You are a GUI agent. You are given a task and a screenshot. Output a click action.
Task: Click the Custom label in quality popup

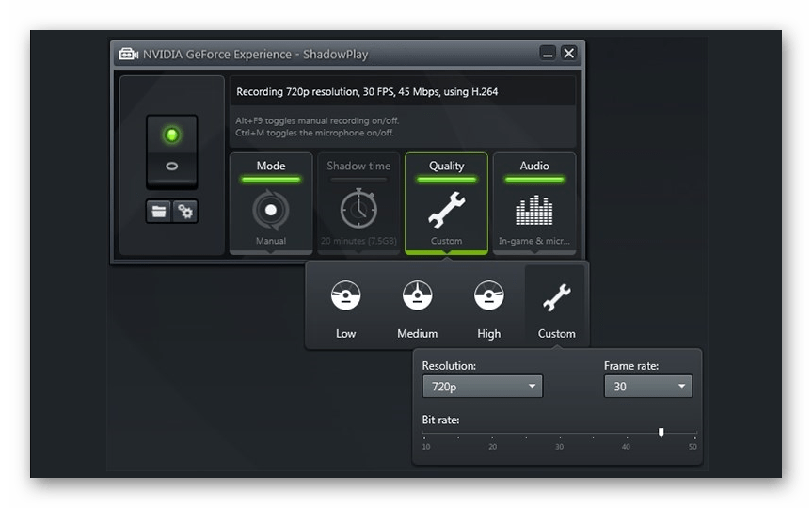556,333
